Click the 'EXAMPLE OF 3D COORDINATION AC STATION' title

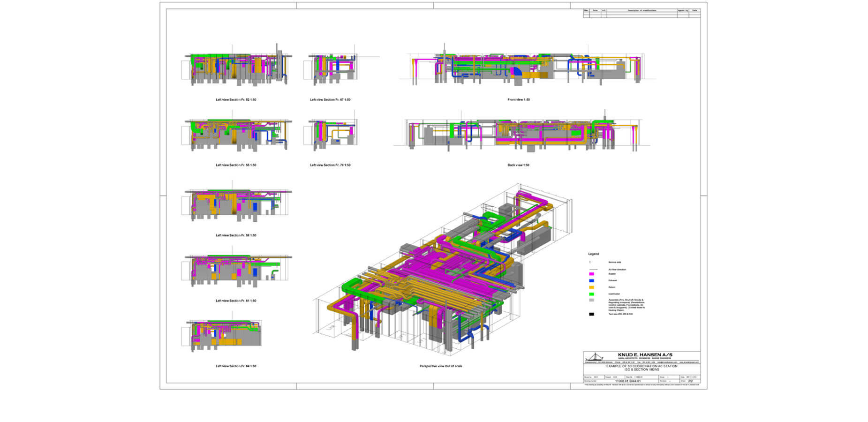(642, 366)
